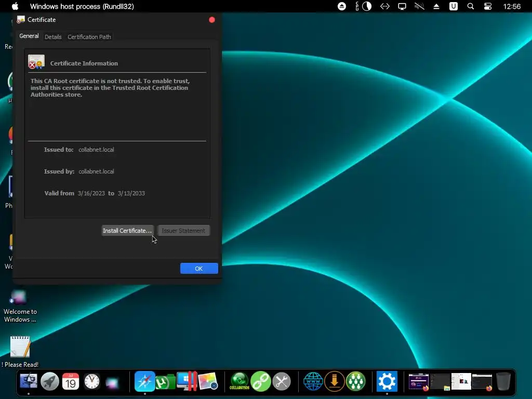Open the Clock dock icon
The width and height of the screenshot is (532, 399).
coord(92,381)
